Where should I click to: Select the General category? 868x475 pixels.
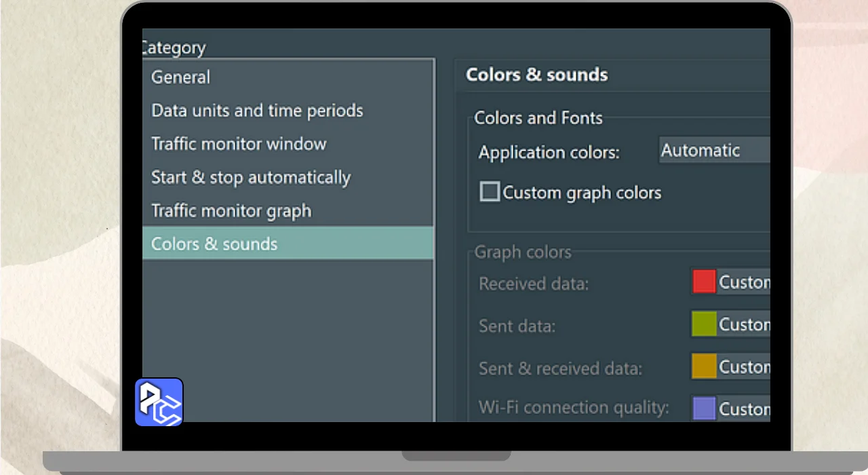(180, 77)
